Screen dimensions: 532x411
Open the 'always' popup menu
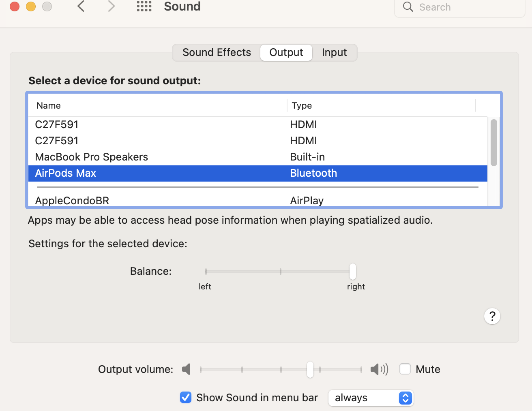(371, 398)
